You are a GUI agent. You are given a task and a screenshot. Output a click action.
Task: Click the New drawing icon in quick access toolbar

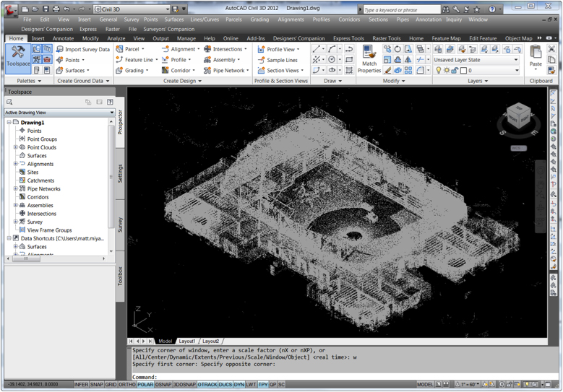[25, 9]
